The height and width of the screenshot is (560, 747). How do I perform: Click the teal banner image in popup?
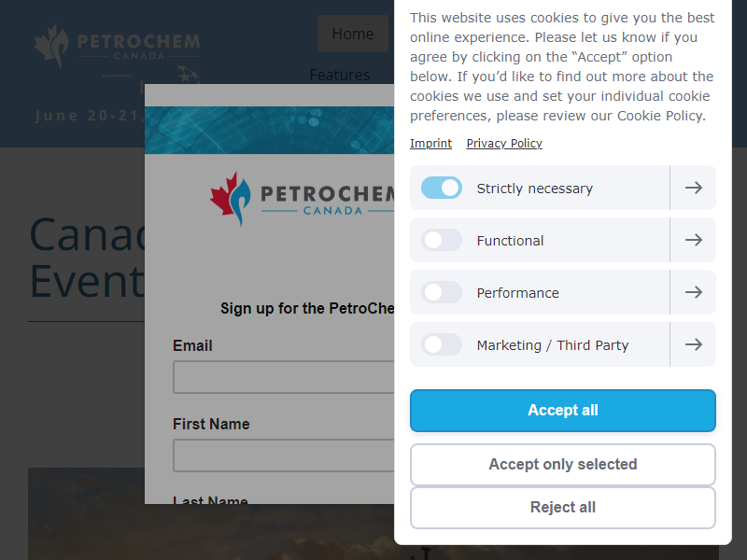(269, 130)
